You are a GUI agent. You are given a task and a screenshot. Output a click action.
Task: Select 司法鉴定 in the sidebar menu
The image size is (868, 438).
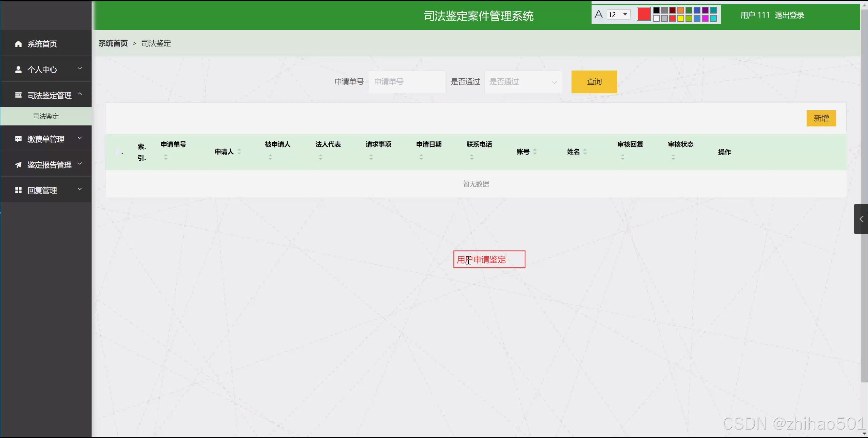pos(45,116)
